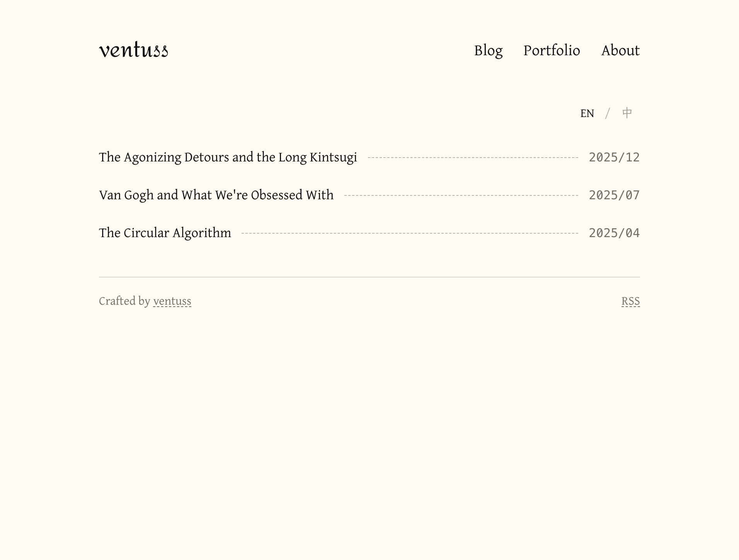Open the RSS feed link
The height and width of the screenshot is (560, 739).
[x=630, y=301]
